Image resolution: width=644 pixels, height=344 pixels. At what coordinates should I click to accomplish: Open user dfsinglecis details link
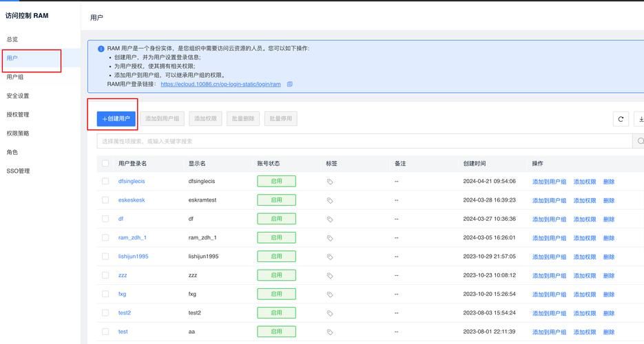click(132, 181)
